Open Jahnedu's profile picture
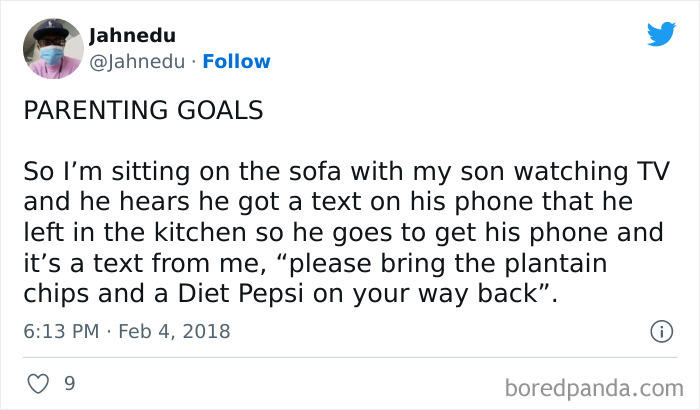700x410 pixels. pos(51,48)
